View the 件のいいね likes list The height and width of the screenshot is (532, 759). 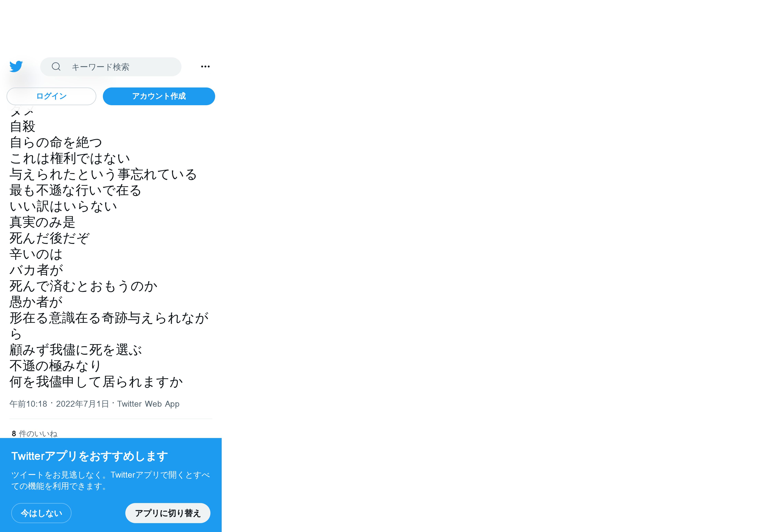(x=38, y=433)
